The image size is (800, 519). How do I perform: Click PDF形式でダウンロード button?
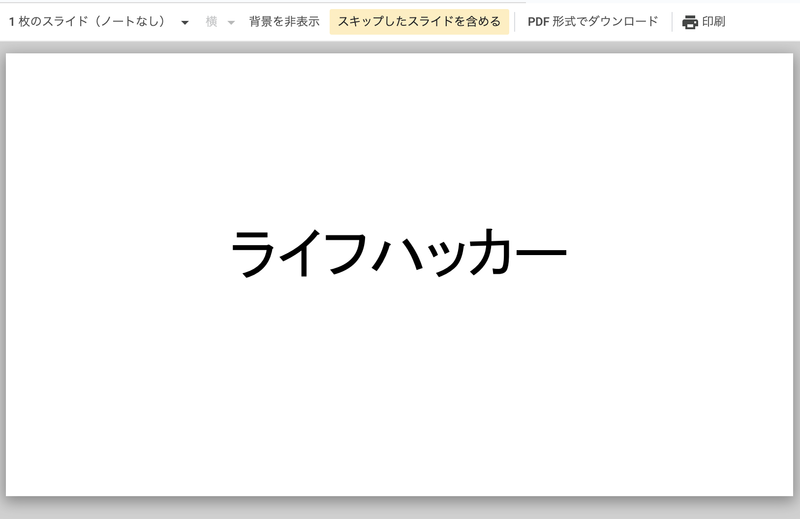pyautogui.click(x=593, y=21)
